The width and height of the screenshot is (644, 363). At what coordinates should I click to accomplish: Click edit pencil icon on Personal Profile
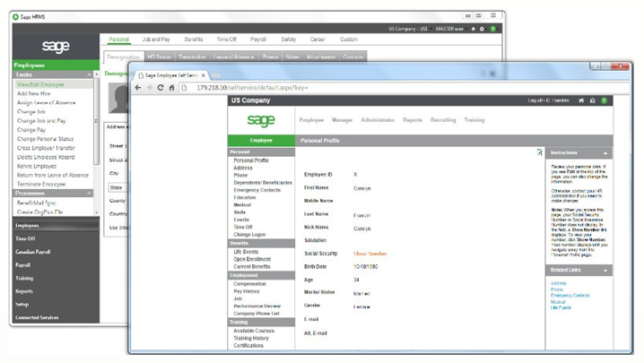[540, 152]
